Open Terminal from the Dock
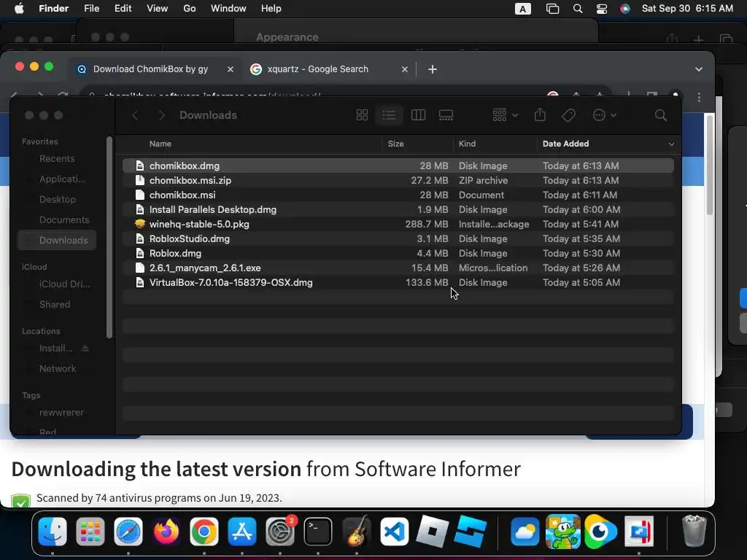This screenshot has height=560, width=747. coord(318,532)
